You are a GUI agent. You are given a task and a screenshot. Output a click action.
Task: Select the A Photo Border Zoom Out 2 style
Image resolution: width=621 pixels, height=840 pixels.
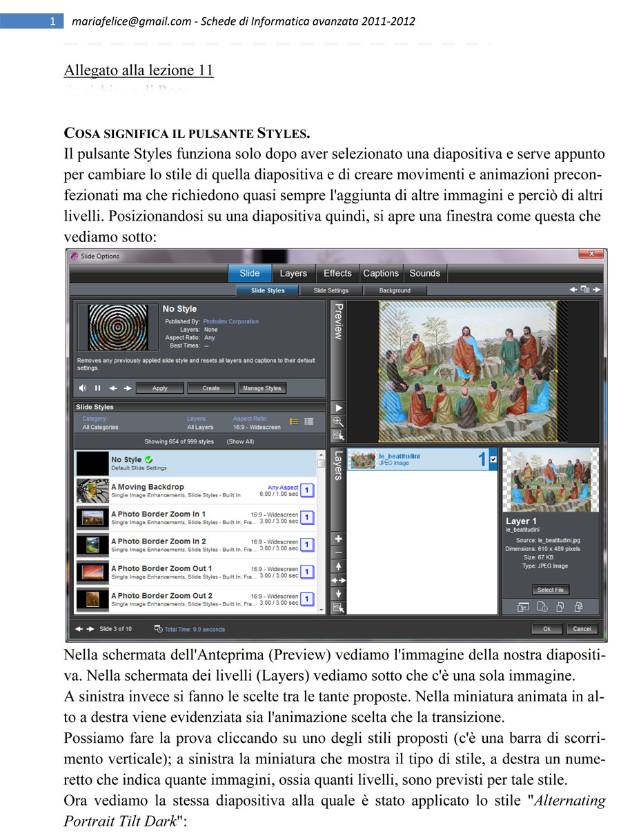195,599
